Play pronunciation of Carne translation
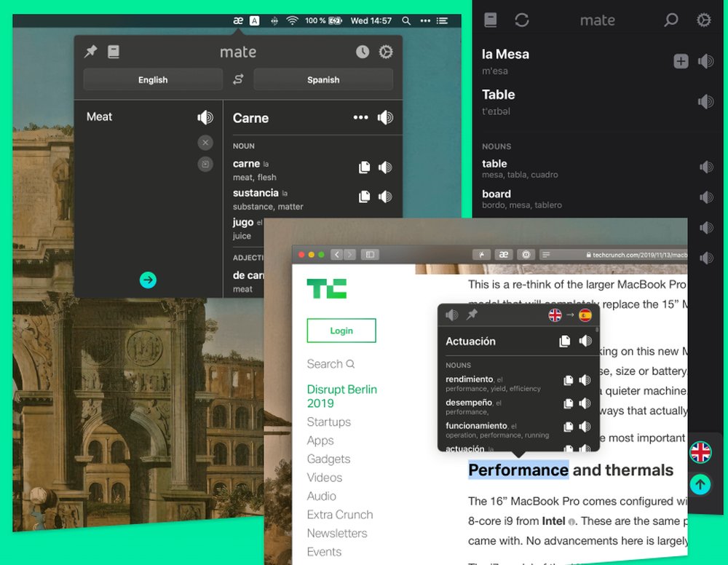The image size is (728, 565). click(385, 117)
